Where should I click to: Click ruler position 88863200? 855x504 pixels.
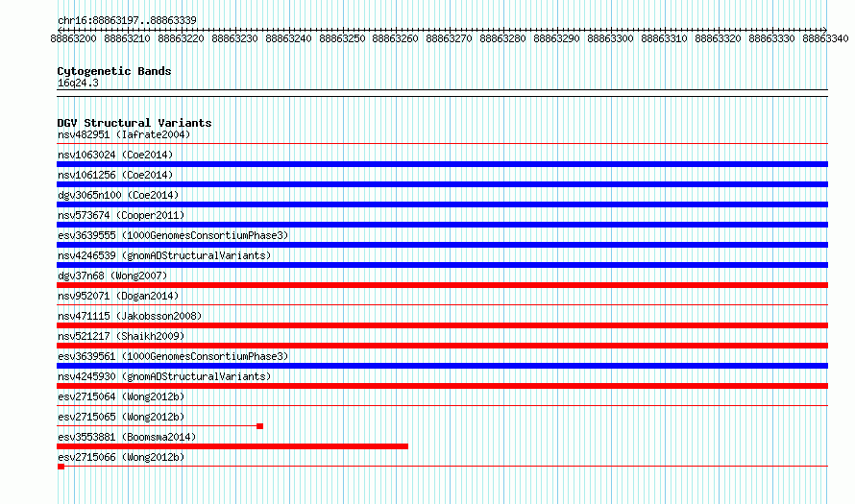[x=73, y=38]
